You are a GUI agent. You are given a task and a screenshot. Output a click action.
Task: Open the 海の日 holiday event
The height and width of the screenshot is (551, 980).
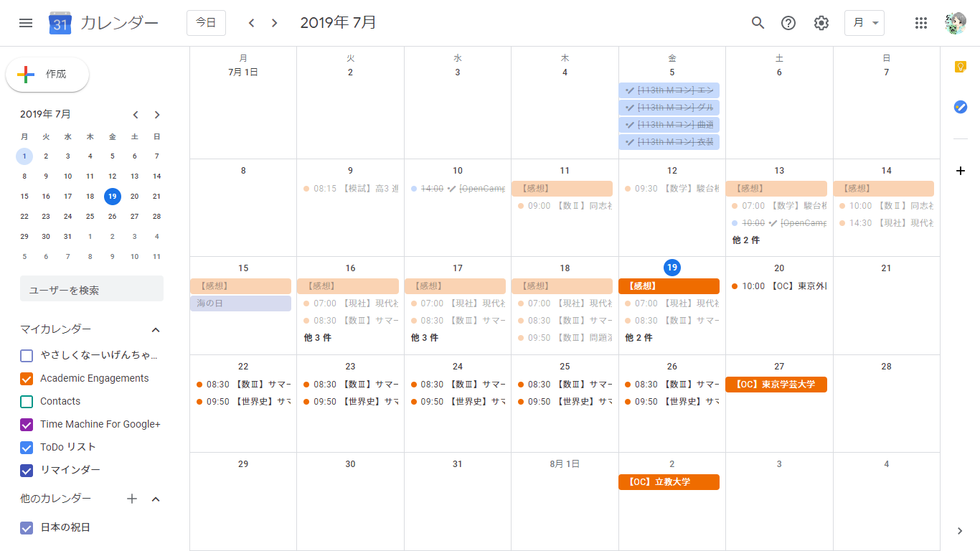240,303
